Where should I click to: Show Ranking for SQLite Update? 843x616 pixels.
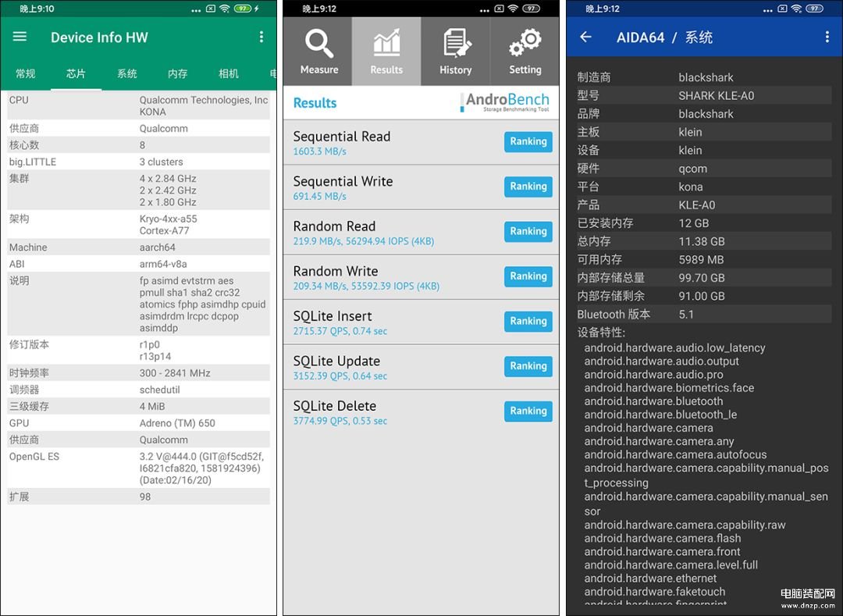point(528,366)
